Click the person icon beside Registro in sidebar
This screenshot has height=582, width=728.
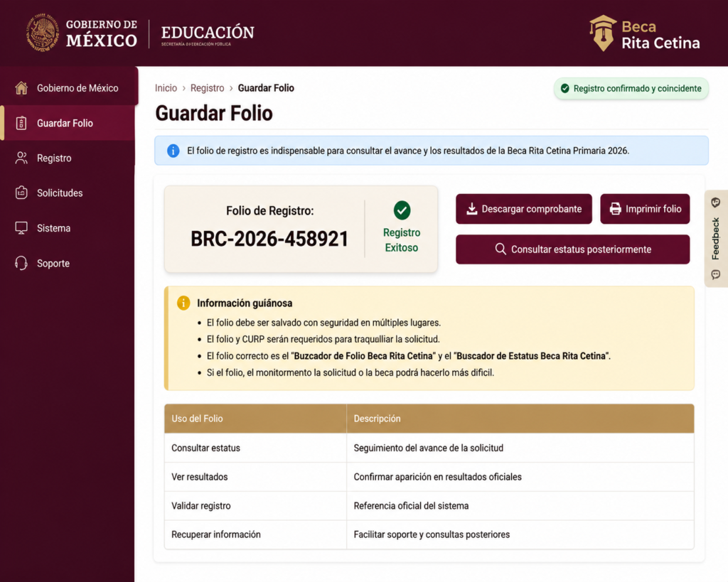coord(21,158)
